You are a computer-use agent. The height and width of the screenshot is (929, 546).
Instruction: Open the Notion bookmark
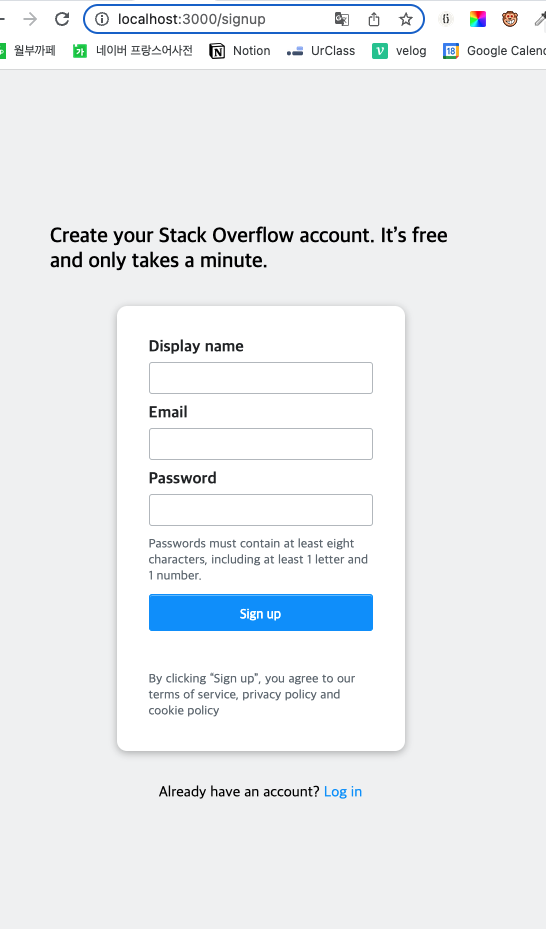(x=240, y=51)
